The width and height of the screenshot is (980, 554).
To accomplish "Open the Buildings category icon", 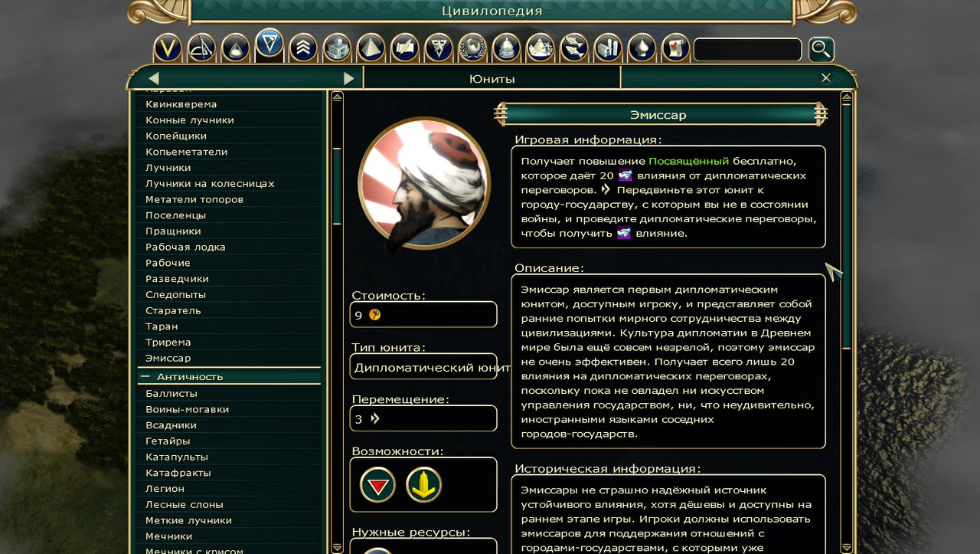I will click(337, 48).
